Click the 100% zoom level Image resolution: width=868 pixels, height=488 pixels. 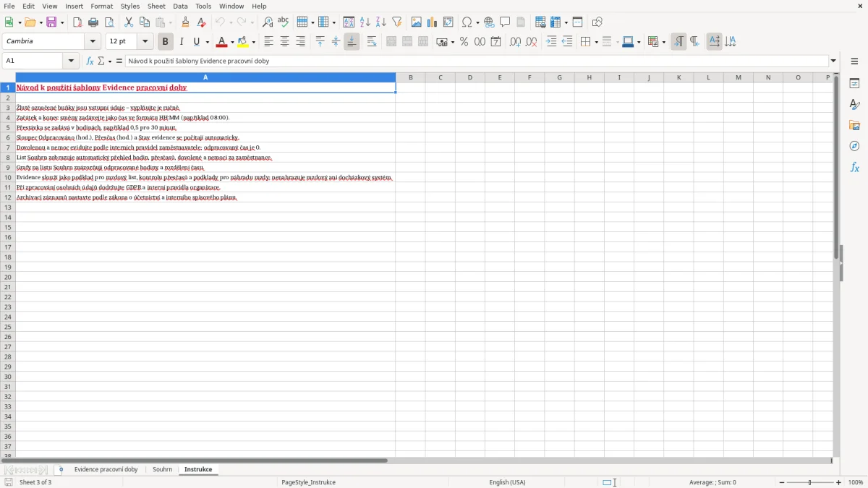(x=856, y=482)
